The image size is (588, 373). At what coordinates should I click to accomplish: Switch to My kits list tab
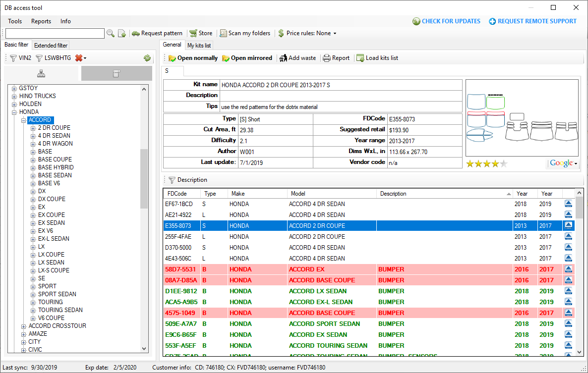tap(199, 46)
